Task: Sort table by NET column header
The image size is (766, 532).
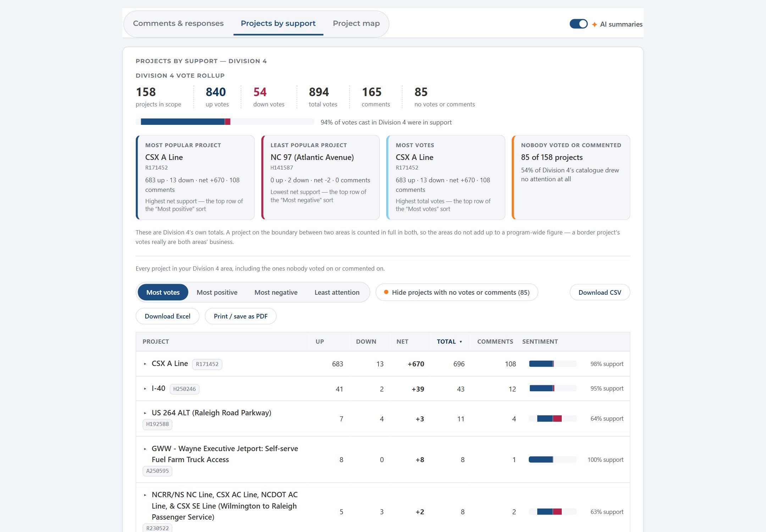Action: [402, 342]
